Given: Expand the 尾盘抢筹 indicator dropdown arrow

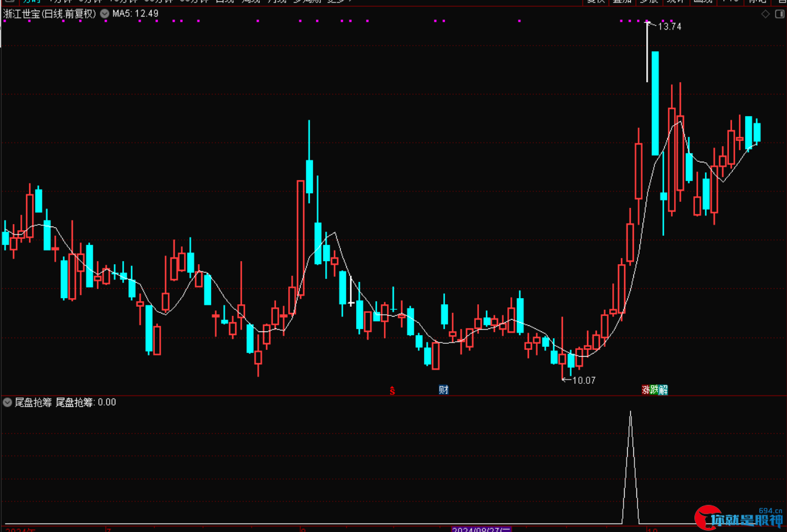Looking at the screenshot, I should (7, 402).
